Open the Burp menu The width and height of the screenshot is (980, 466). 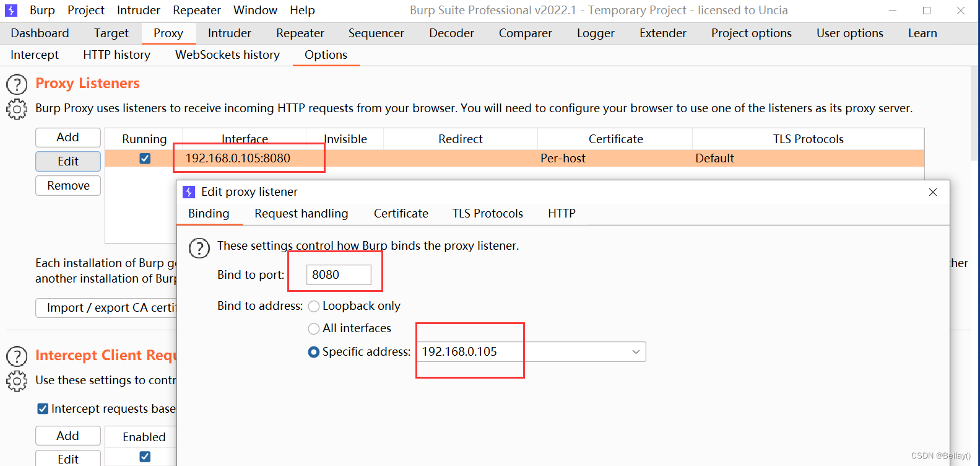tap(42, 11)
